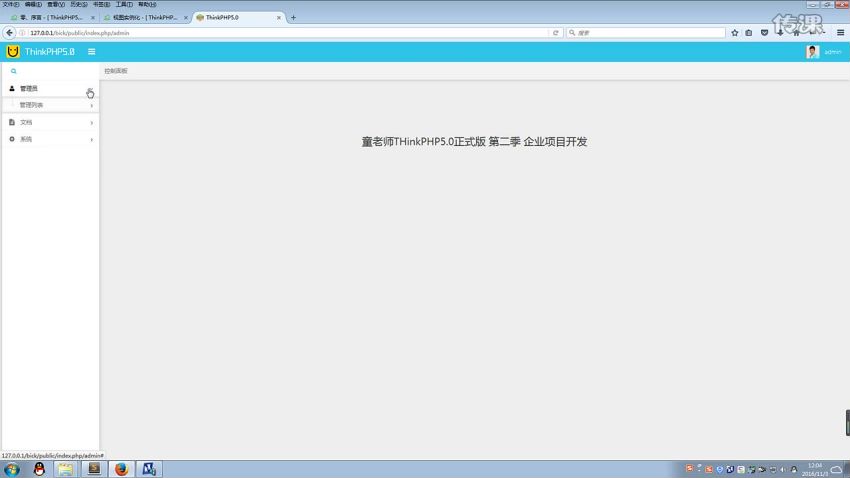Viewport: 850px width, 478px height.
Task: Open the 管理列表 submenu item
Action: coord(32,105)
